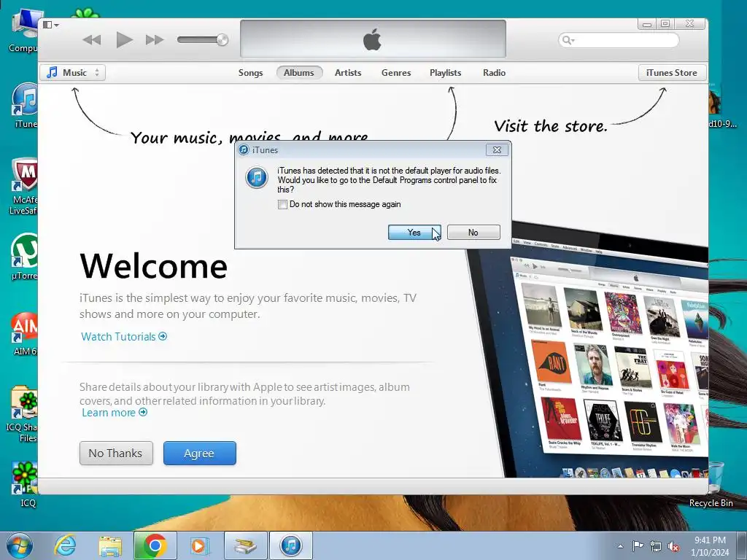Image resolution: width=747 pixels, height=560 pixels.
Task: Open Google Chrome from the taskbar
Action: [155, 545]
